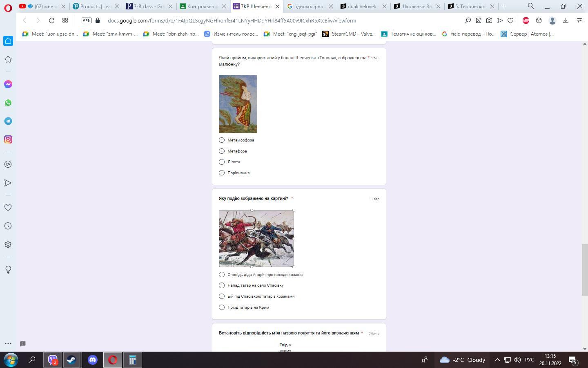Open Сервер Aternos bookmark
Image resolution: width=588 pixels, height=368 pixels.
tap(528, 34)
